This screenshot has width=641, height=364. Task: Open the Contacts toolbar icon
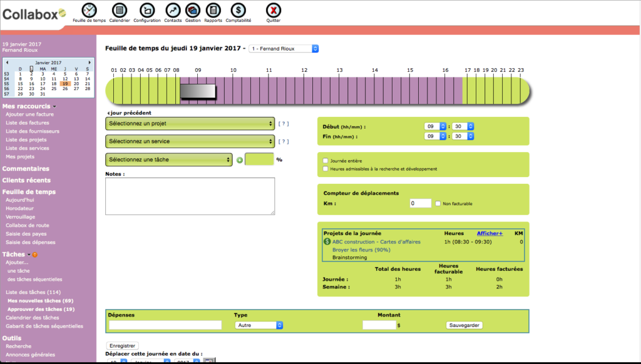(173, 10)
